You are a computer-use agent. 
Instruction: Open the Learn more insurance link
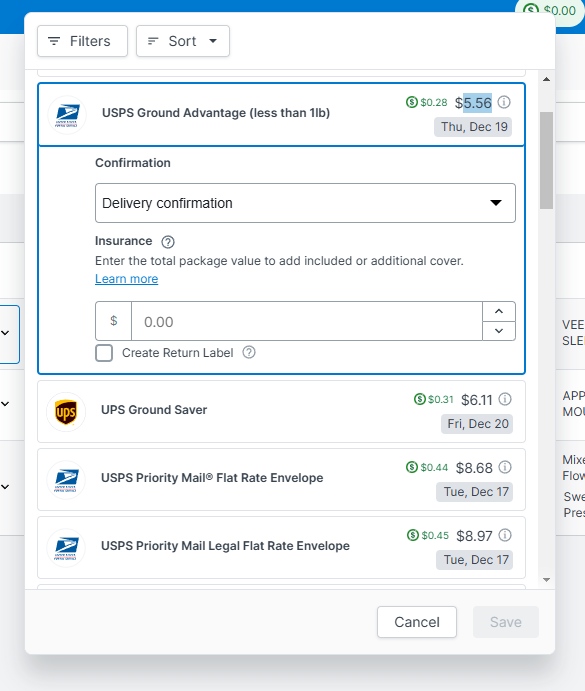pos(127,279)
